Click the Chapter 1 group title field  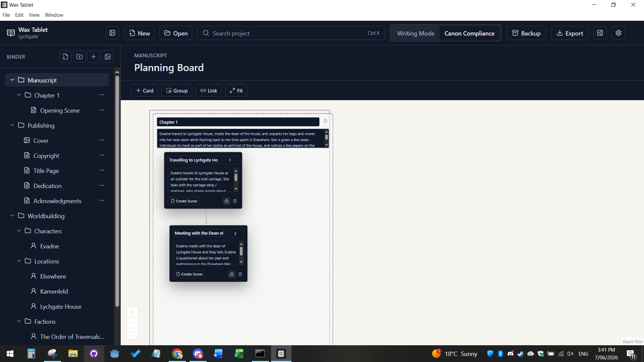[x=238, y=122]
